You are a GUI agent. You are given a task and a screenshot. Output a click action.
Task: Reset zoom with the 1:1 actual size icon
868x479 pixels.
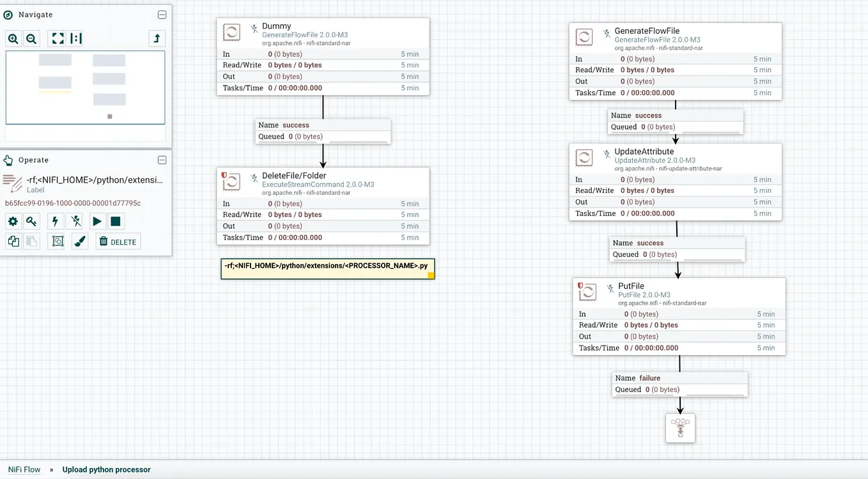click(75, 39)
